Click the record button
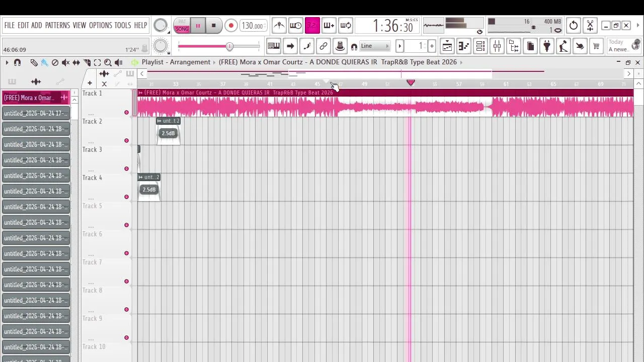Screen dimensions: 644x362 pos(231,26)
